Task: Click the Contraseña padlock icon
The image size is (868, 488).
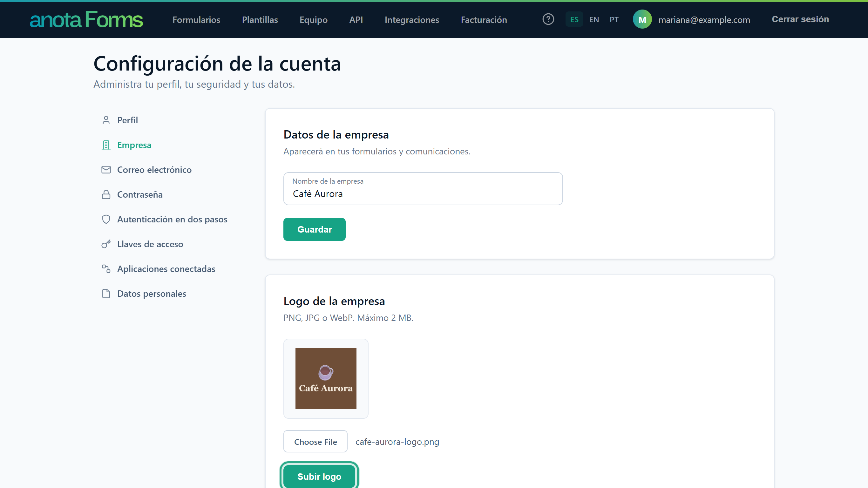Action: (106, 194)
